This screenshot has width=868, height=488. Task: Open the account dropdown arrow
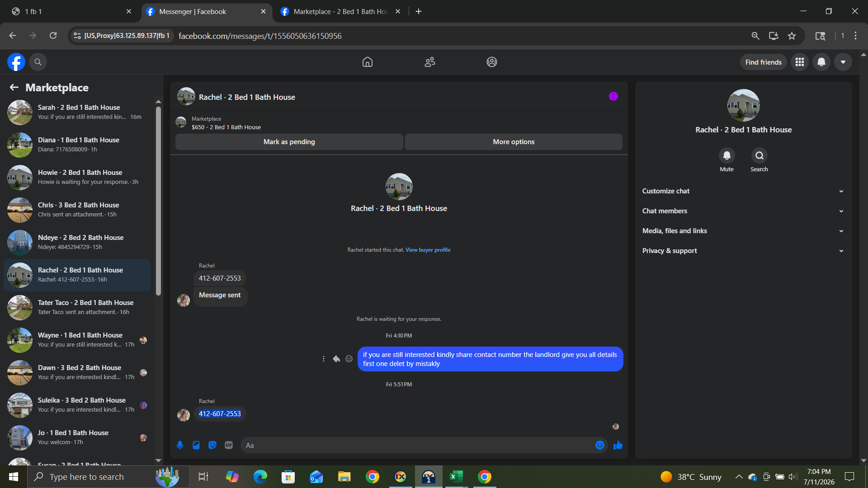843,62
